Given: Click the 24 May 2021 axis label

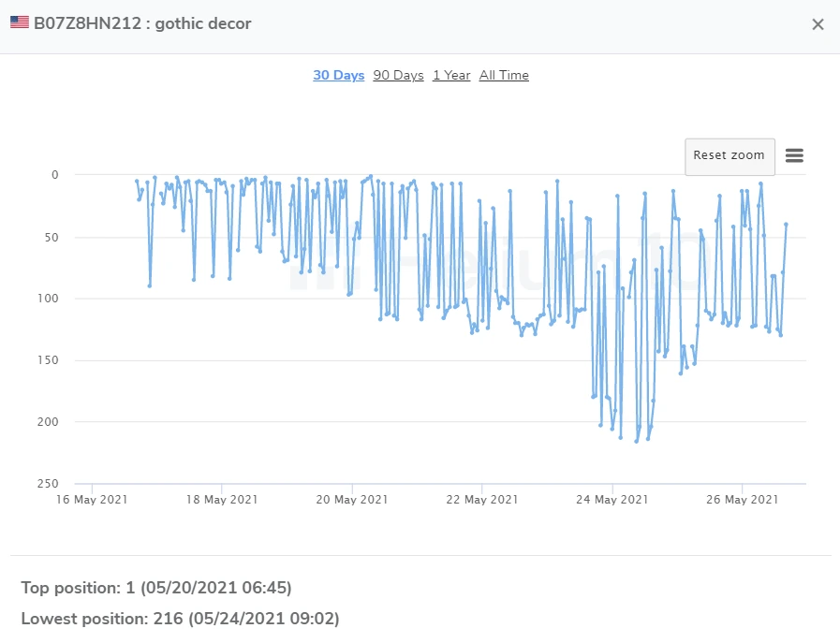Looking at the screenshot, I should point(612,500).
